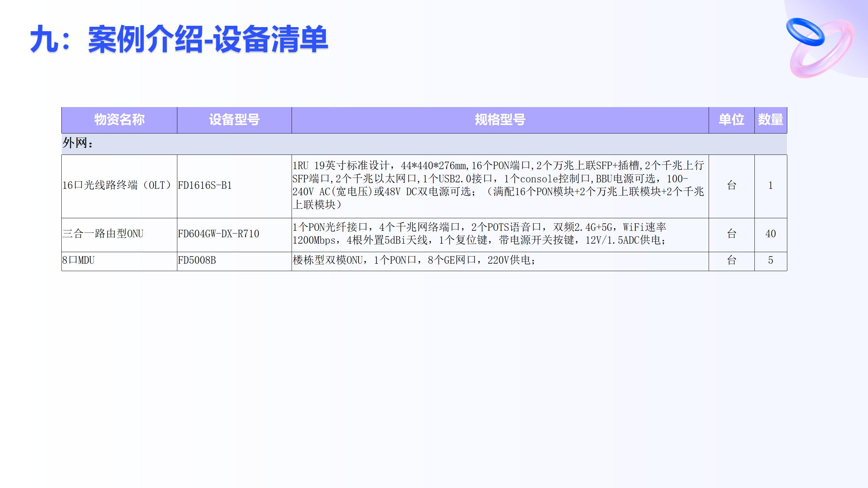Select the quantity 1 cell for OLT
Image resolution: width=868 pixels, height=488 pixels.
[x=771, y=186]
